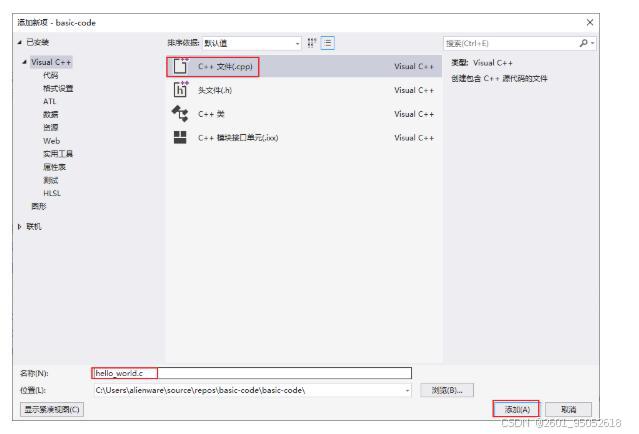Switch to list view layout
This screenshot has width=639, height=434.
tap(328, 43)
